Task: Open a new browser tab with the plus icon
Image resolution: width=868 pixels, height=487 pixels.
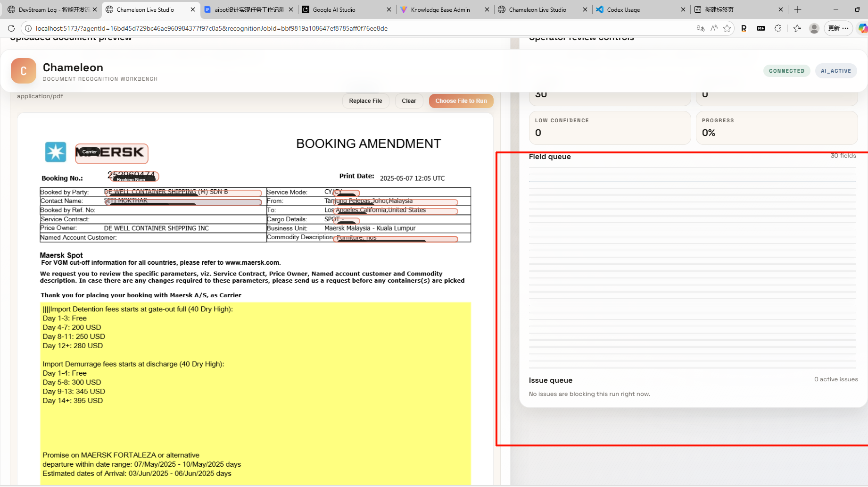Action: (x=798, y=9)
